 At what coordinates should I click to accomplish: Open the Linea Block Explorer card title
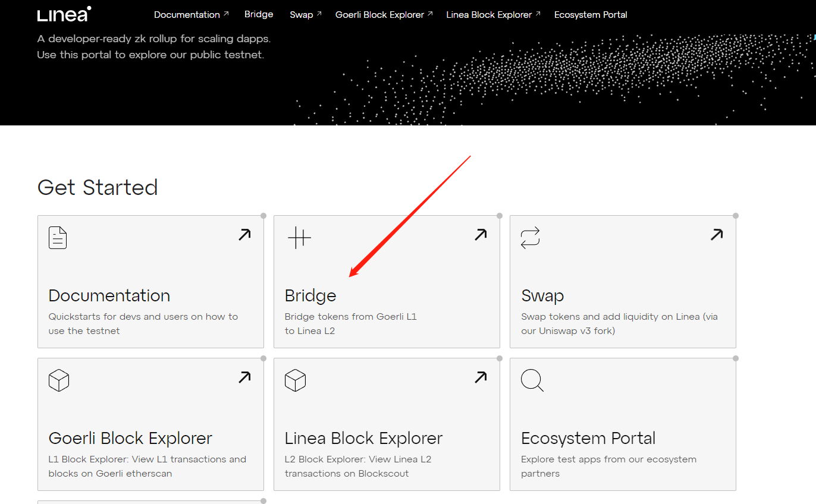tap(363, 439)
